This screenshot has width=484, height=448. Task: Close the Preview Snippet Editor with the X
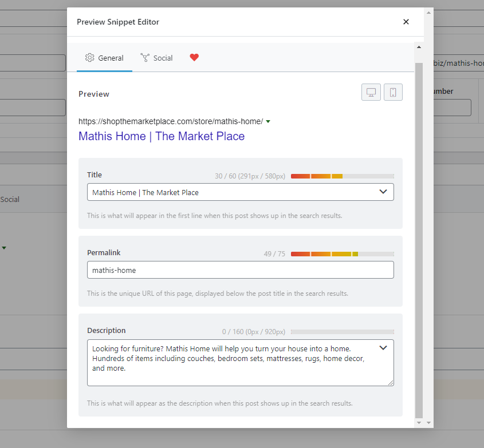[406, 21]
